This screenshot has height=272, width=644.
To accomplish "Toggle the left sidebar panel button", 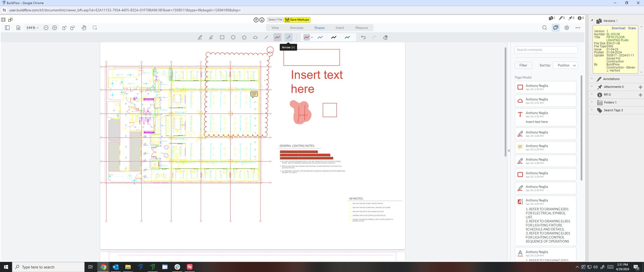I will click(x=7, y=28).
